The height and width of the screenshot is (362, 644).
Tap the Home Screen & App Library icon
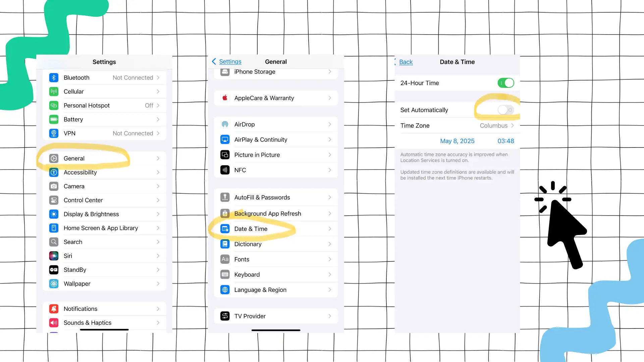click(x=54, y=228)
